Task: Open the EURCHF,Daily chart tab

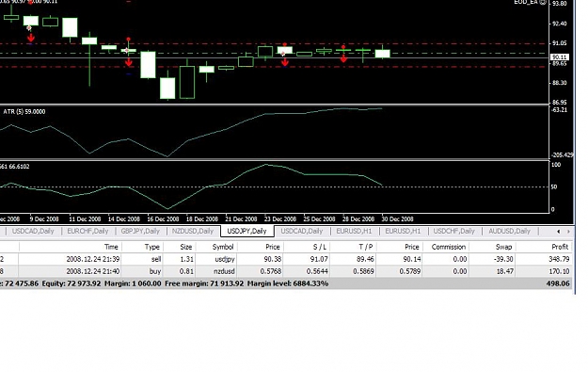Action: coord(87,232)
